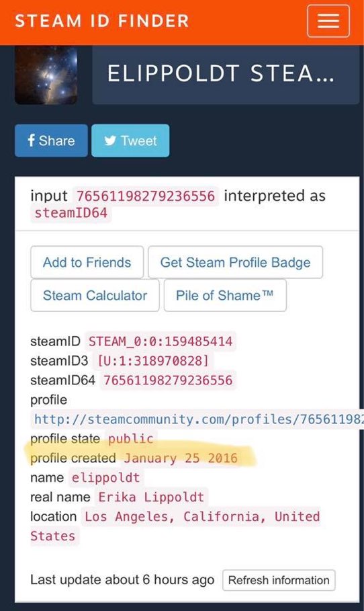
Task: Click the galaxy profile avatar
Action: coord(46,75)
